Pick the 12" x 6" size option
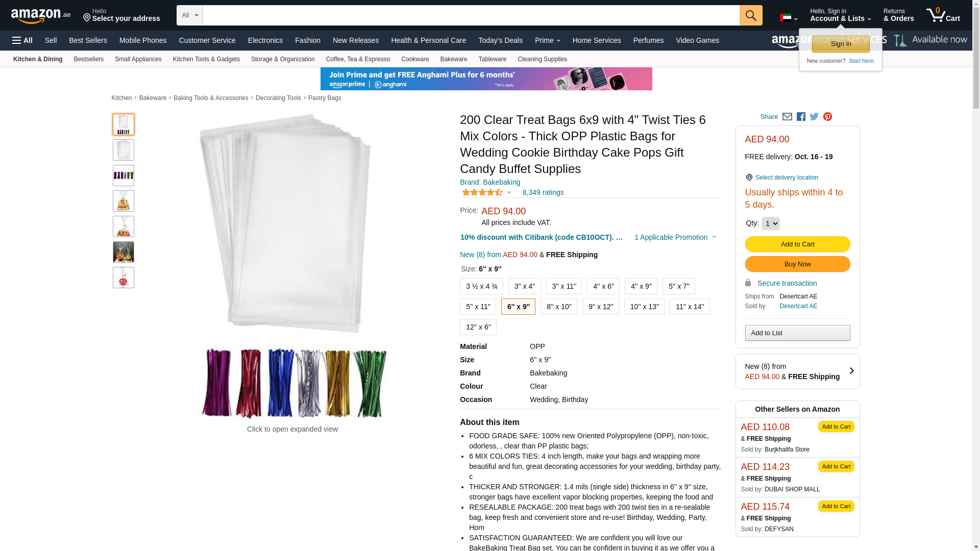The width and height of the screenshot is (980, 551). (478, 327)
